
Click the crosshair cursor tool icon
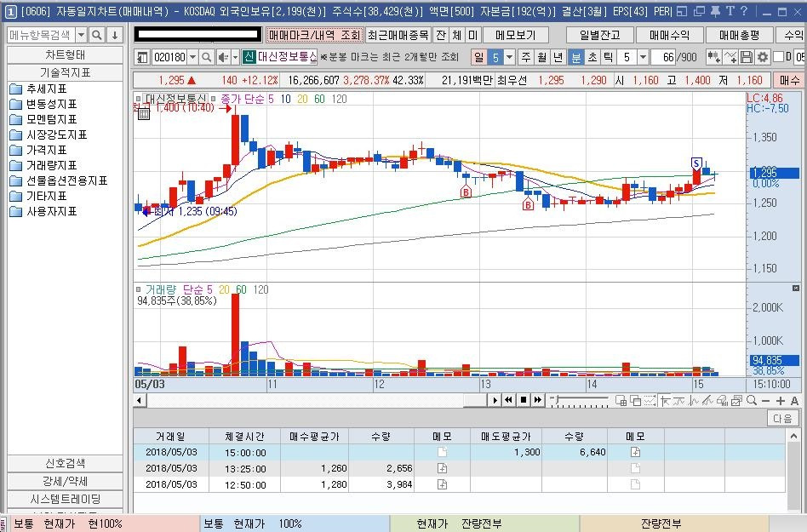click(x=665, y=400)
